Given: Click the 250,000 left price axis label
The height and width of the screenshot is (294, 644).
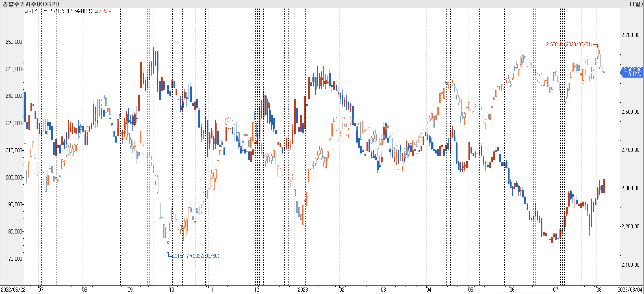Looking at the screenshot, I should 14,42.
